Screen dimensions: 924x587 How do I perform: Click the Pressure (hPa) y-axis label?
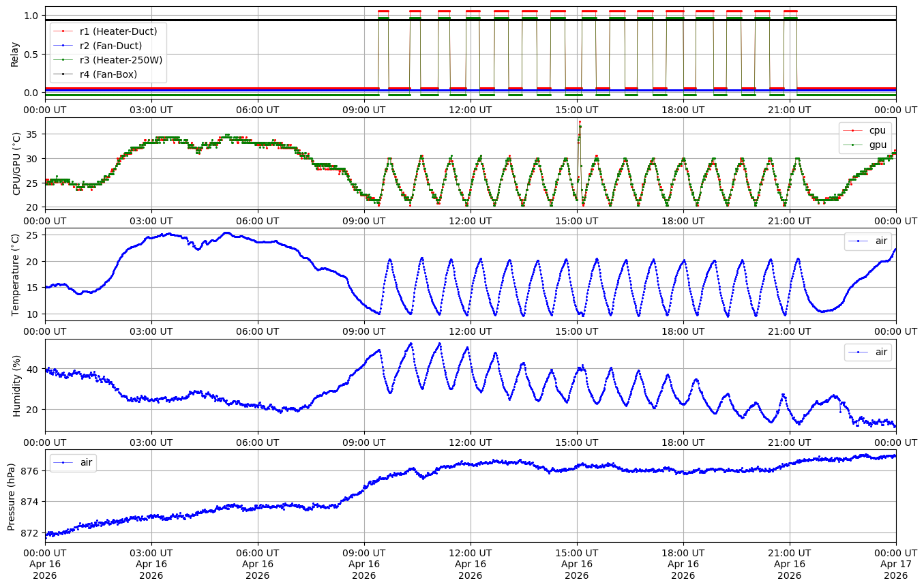[12, 496]
